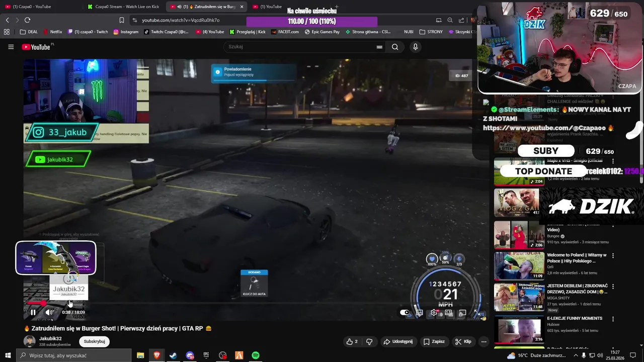Open Spotify from the taskbar
This screenshot has height=362, width=644.
(256, 355)
